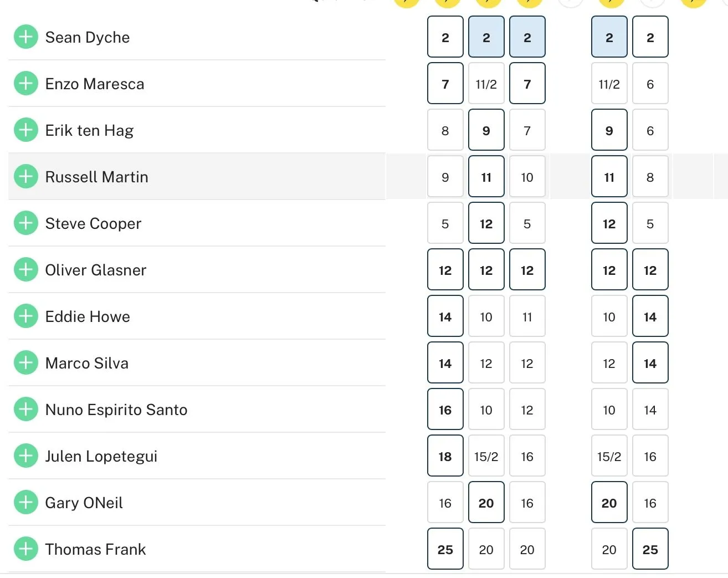This screenshot has width=728, height=578.
Task: Click Steve Cooper's green plus icon
Action: click(x=25, y=223)
